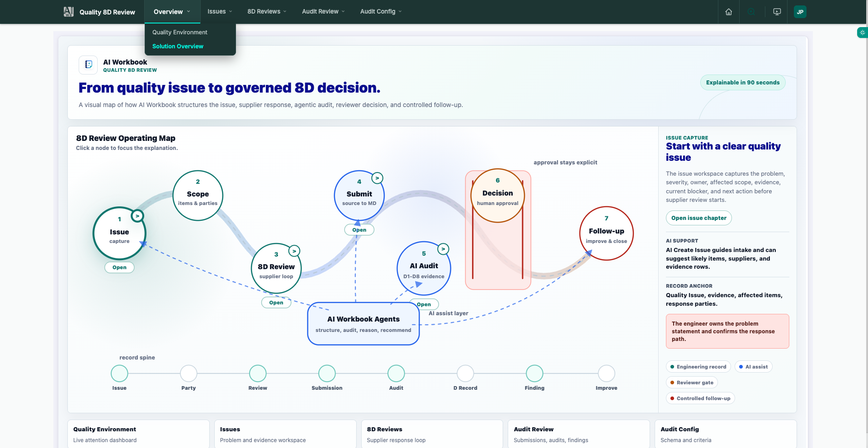Focus the Scope items & parties node

point(198,196)
